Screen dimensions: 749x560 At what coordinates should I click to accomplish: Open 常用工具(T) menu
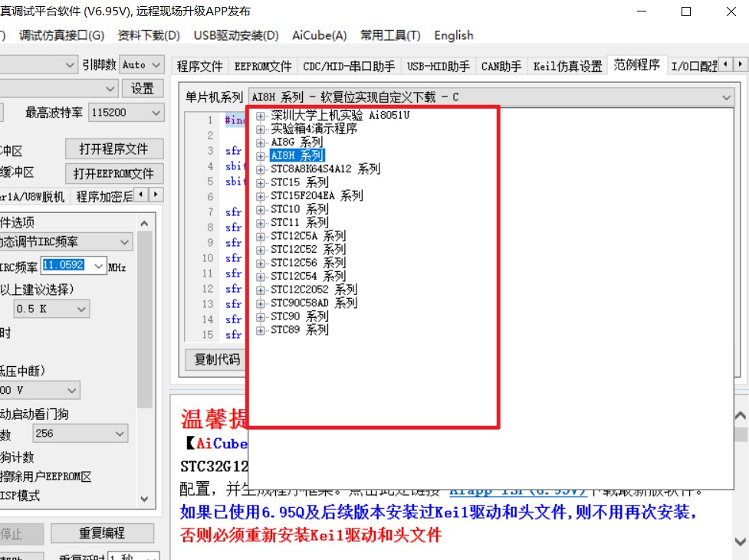click(x=389, y=35)
